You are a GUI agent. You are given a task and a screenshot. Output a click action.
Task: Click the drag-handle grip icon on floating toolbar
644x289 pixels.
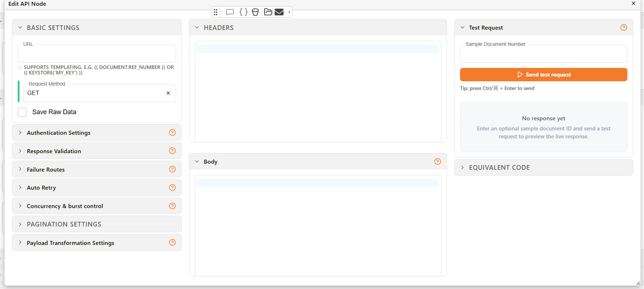click(215, 12)
